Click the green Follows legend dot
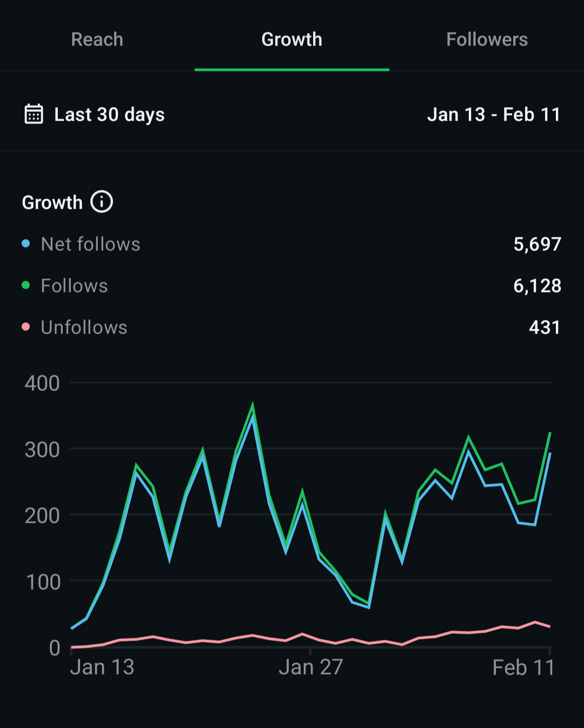 coord(25,285)
